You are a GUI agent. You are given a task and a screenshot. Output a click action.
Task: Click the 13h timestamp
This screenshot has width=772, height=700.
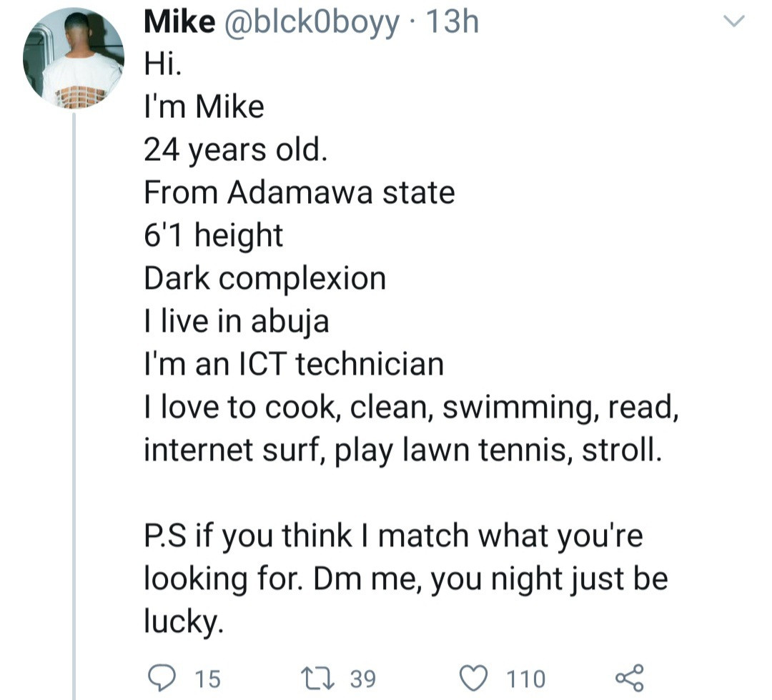point(452,24)
